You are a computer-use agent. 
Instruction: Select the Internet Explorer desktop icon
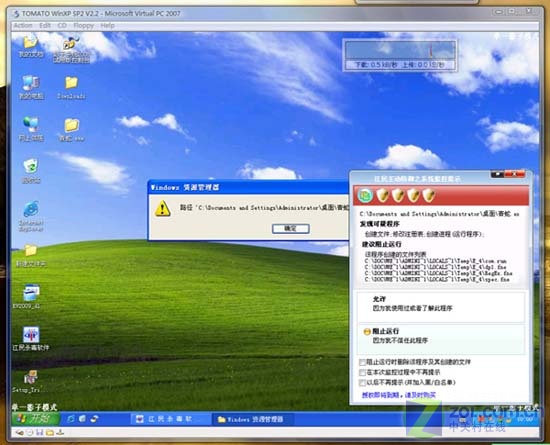(x=31, y=216)
